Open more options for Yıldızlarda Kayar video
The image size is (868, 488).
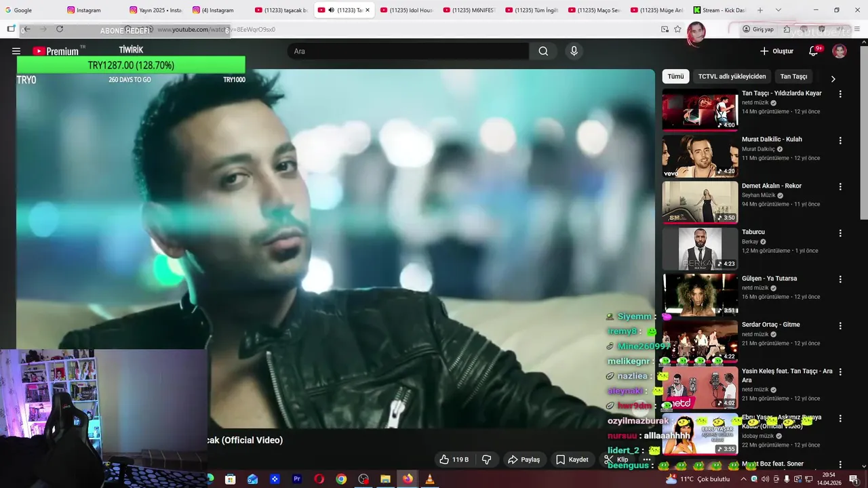840,94
